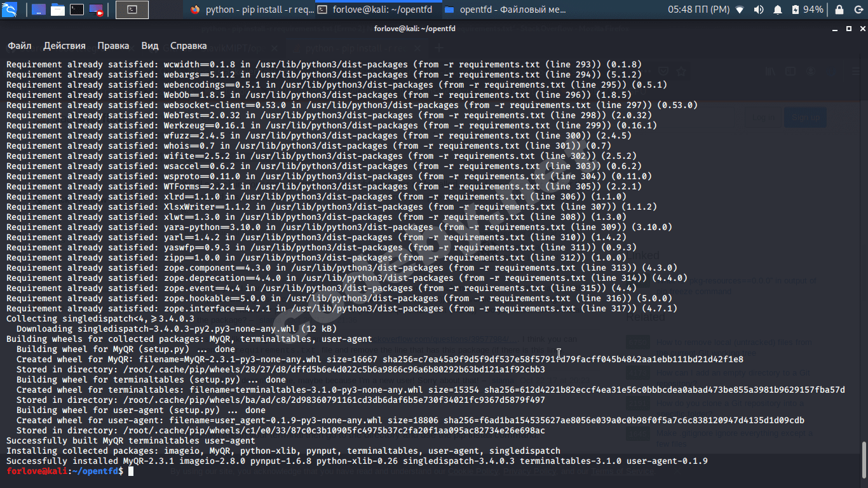Click the WTForms==2.2.1 requirement line
The image size is (868, 488).
(324, 187)
